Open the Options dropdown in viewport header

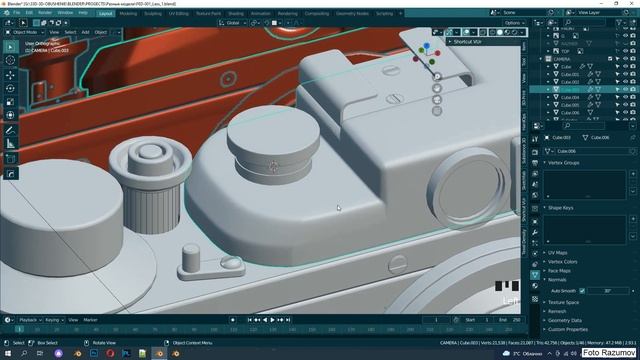(x=514, y=23)
